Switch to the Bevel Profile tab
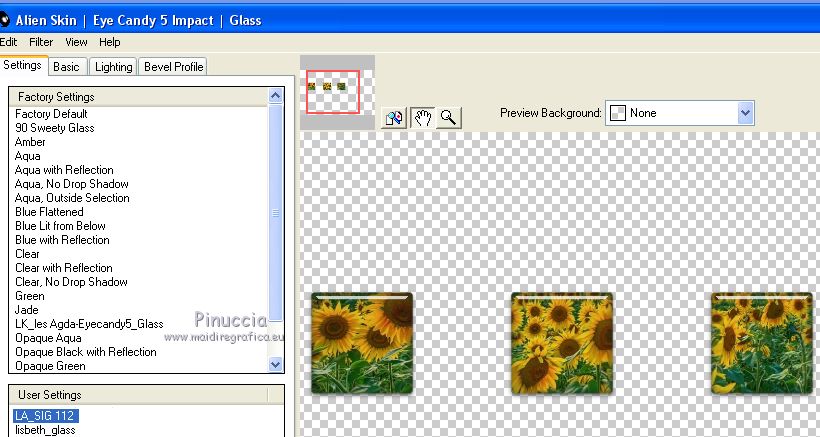The width and height of the screenshot is (820, 437). pos(174,67)
